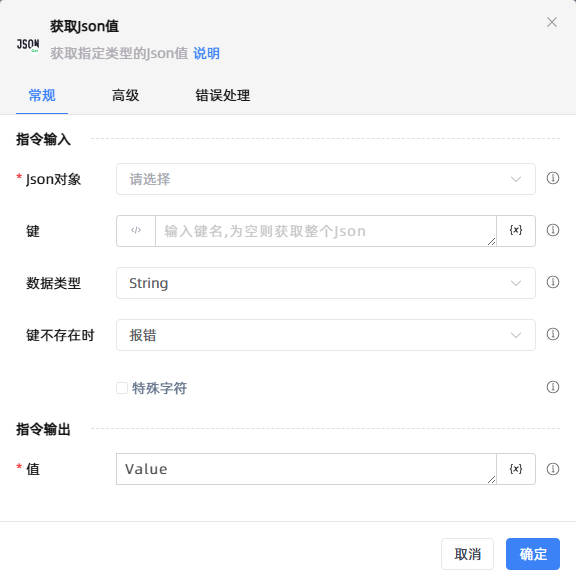Open the Json对象 dropdown
This screenshot has height=586, width=576.
[326, 179]
